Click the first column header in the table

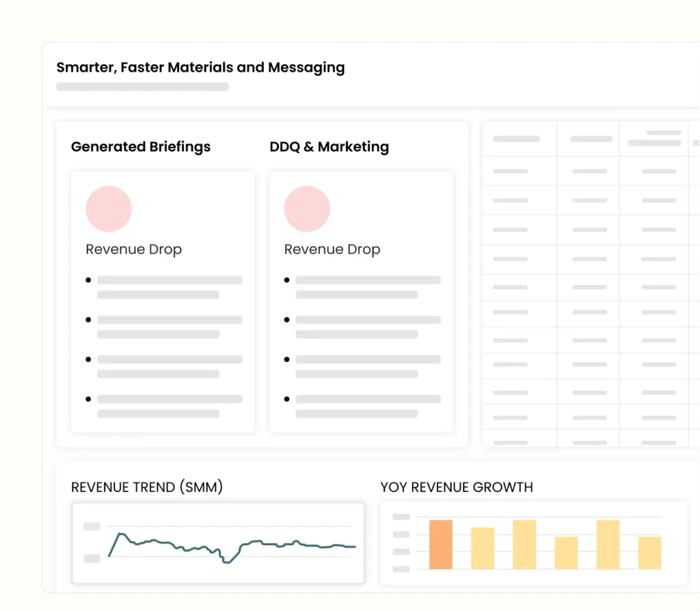pyautogui.click(x=516, y=139)
